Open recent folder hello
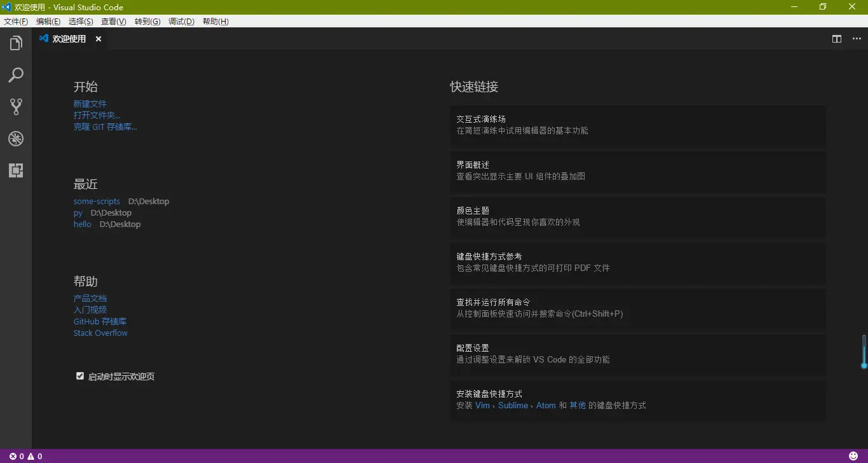The image size is (868, 463). click(83, 224)
